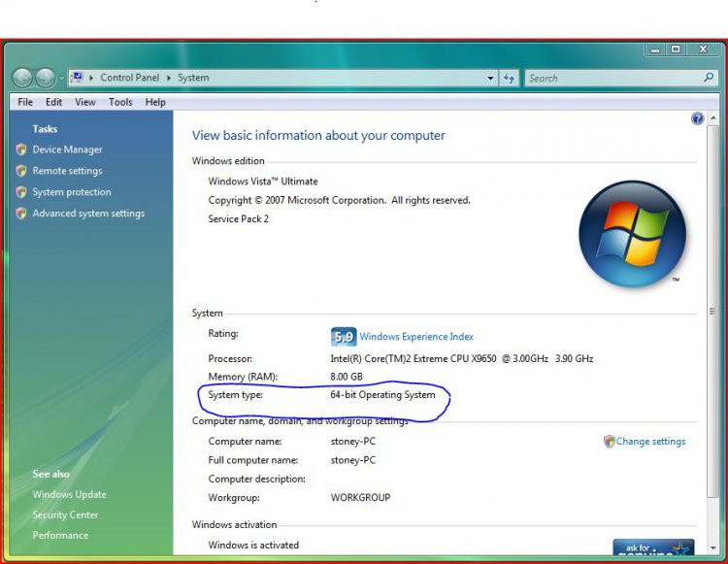This screenshot has height=564, width=728.
Task: Open the Help menu
Action: [x=155, y=102]
